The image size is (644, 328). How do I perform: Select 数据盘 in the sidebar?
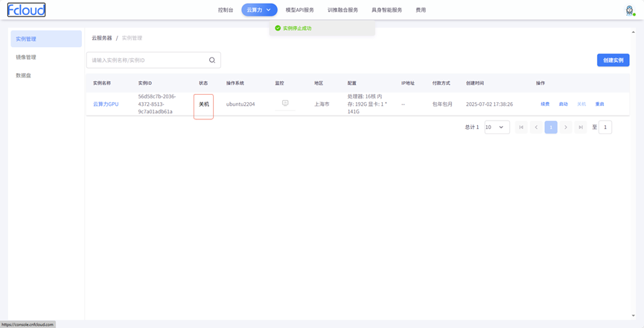tap(24, 75)
